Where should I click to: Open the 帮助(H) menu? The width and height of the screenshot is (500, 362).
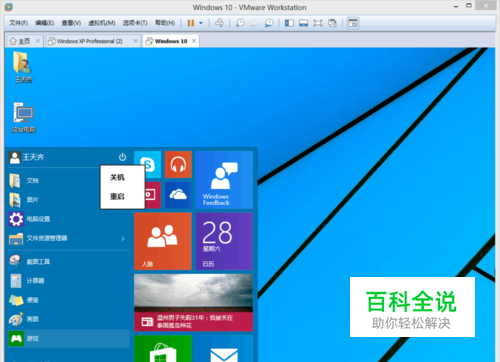(165, 23)
